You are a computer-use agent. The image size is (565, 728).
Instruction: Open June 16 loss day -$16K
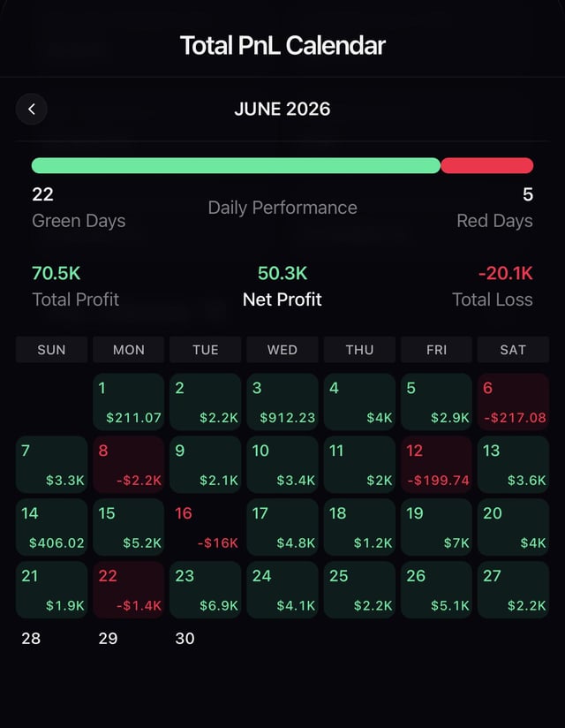pyautogui.click(x=206, y=527)
